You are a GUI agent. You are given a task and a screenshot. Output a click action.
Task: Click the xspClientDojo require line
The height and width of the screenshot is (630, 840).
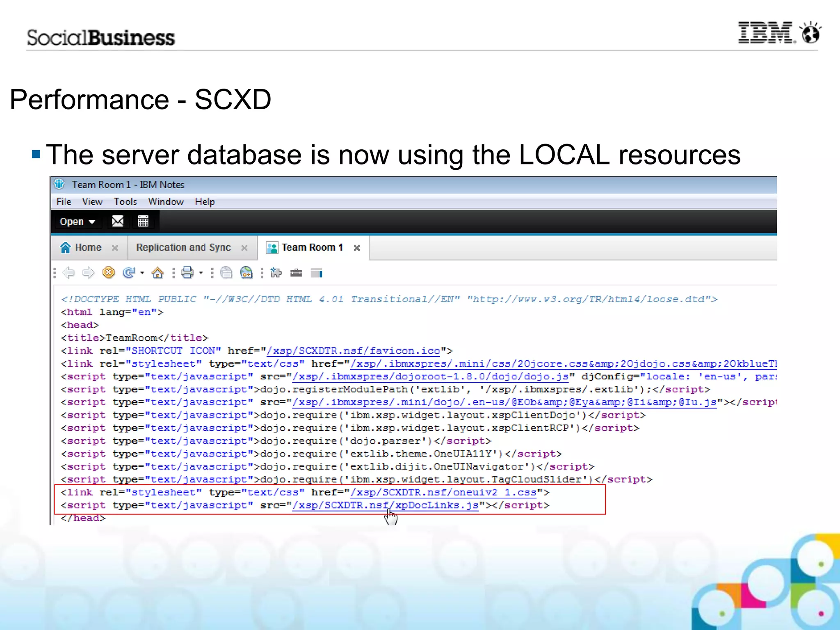click(353, 415)
